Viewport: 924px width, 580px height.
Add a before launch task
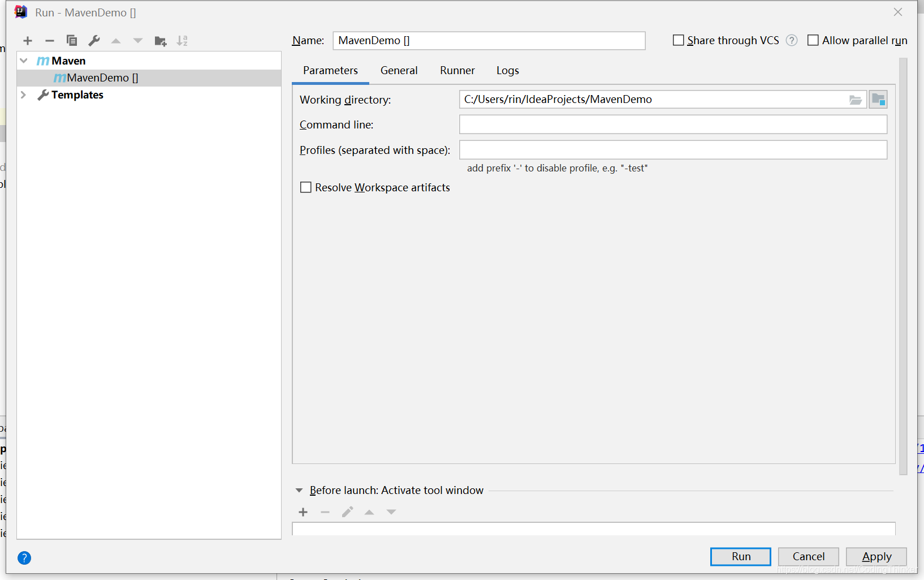[x=303, y=512]
